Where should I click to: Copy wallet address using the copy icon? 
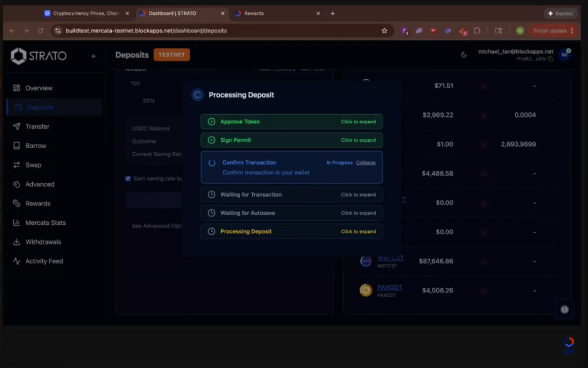pos(550,59)
